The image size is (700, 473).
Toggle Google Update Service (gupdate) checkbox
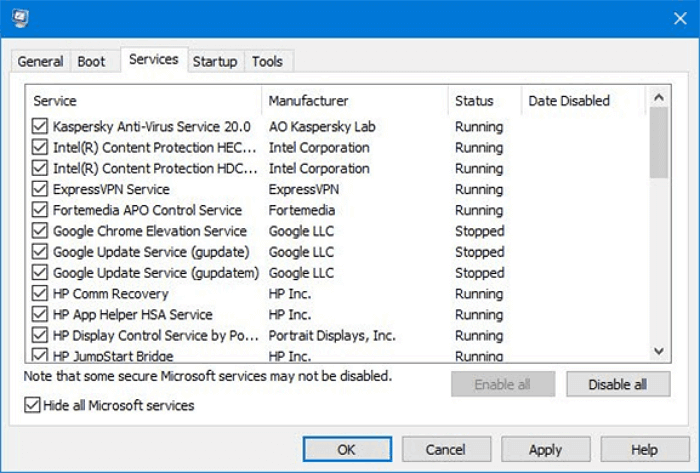coord(40,252)
